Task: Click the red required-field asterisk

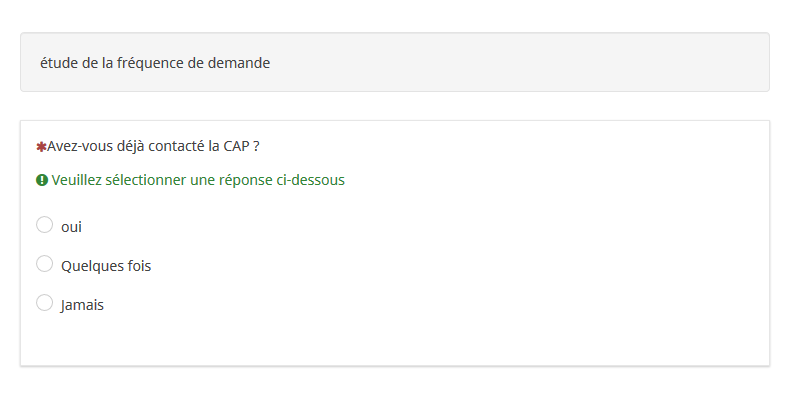Action: [41, 147]
